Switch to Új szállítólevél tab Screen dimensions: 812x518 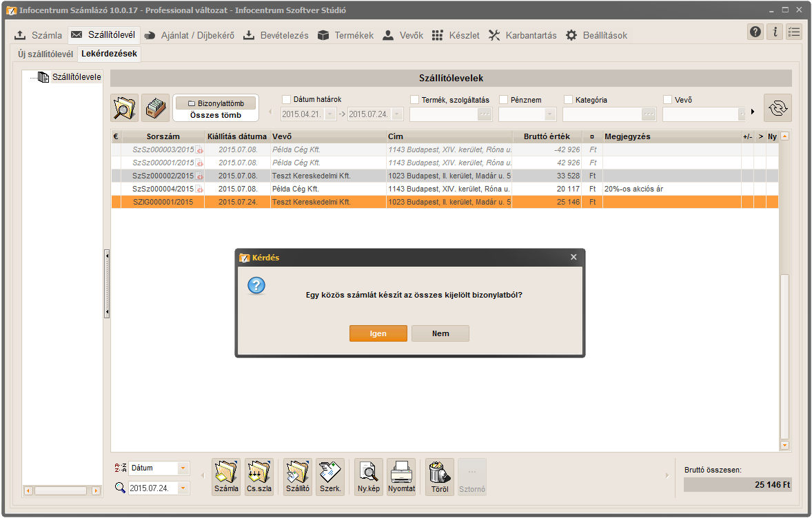pos(45,54)
